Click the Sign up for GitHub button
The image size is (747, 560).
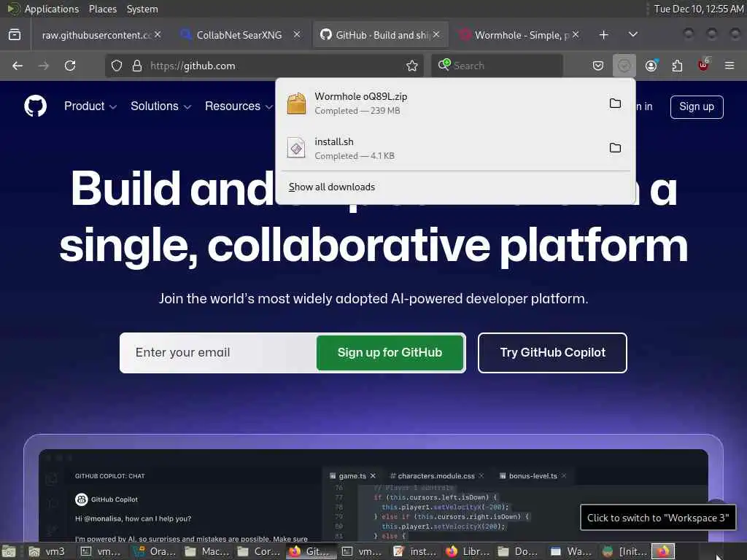(x=390, y=353)
